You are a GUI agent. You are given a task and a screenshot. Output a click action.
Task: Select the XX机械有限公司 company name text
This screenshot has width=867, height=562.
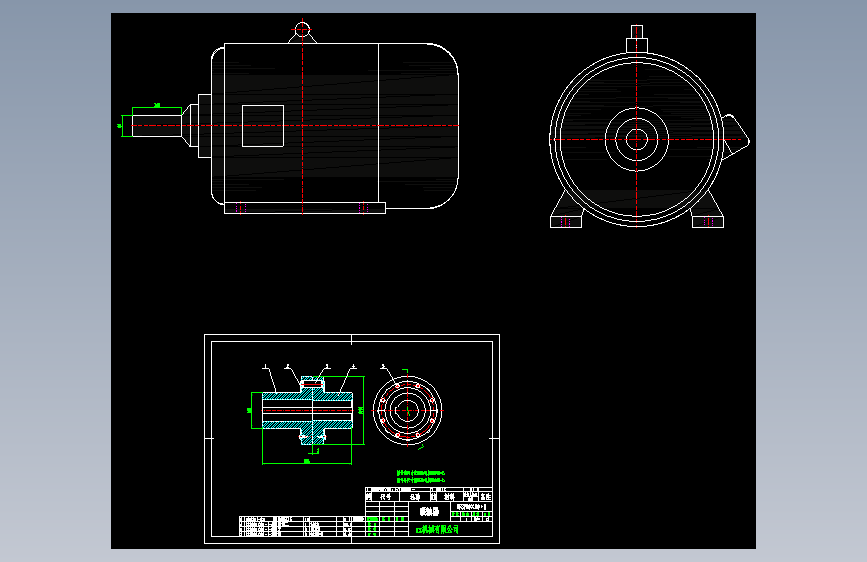coord(437,529)
